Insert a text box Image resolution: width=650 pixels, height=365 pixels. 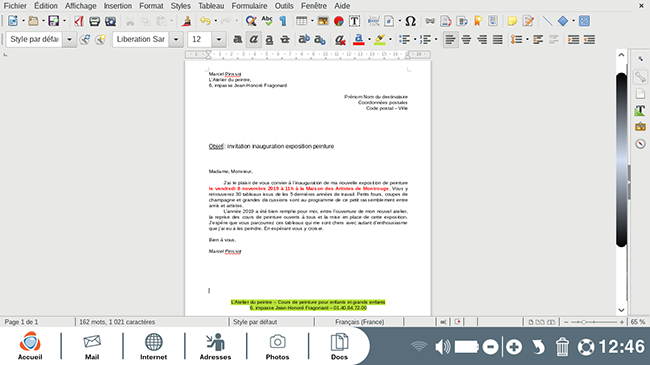(x=354, y=21)
